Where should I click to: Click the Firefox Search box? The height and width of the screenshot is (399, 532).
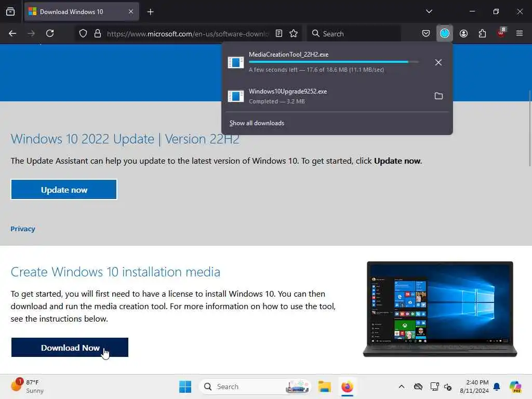point(354,34)
